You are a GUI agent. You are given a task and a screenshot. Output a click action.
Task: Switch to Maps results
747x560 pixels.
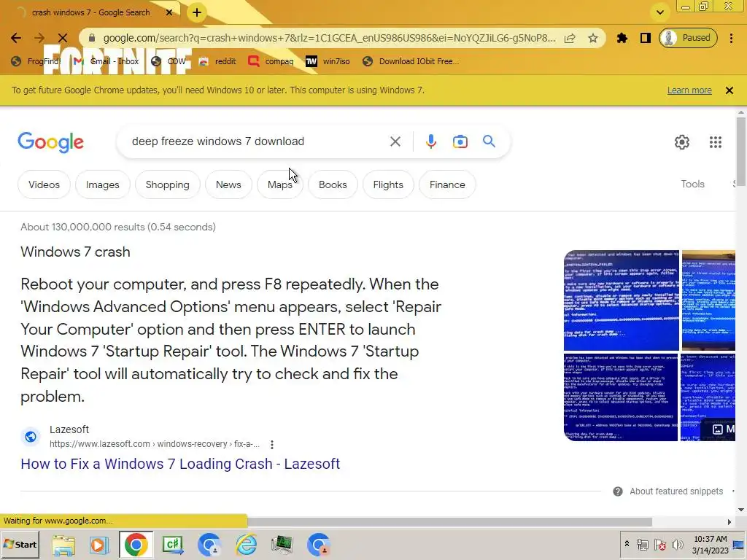(279, 184)
